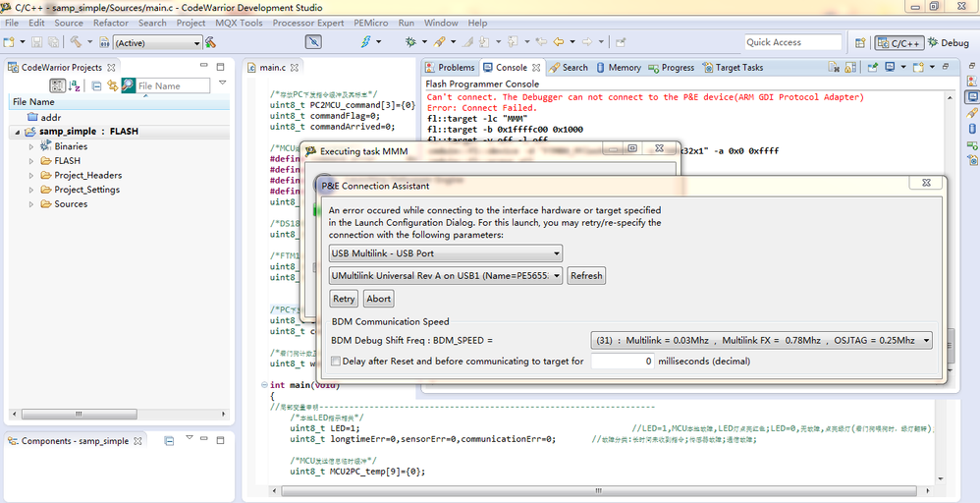Screen dimensions: 980x503
Task: Enable Delay after Reset checkbox
Action: click(336, 361)
